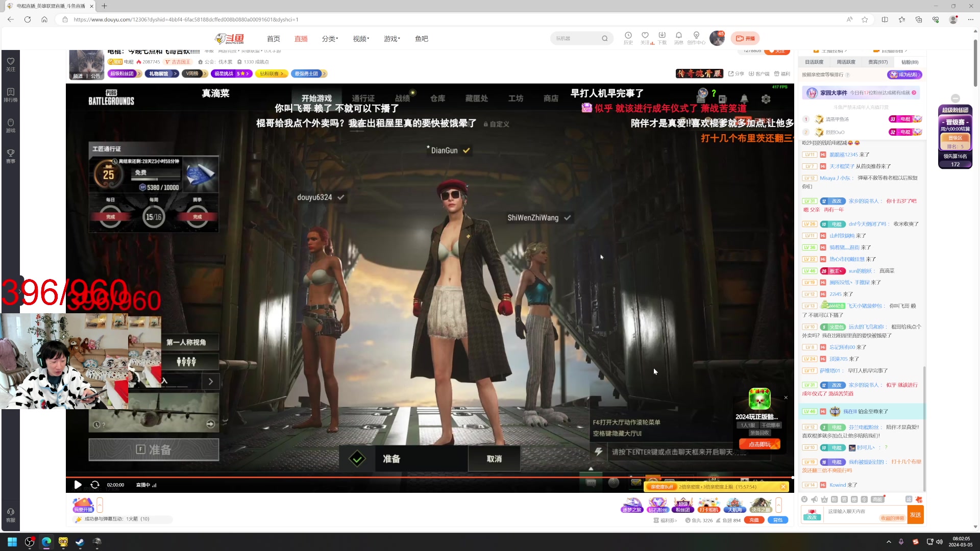
Task: Switch to 贵宾(937) tab
Action: 878,62
